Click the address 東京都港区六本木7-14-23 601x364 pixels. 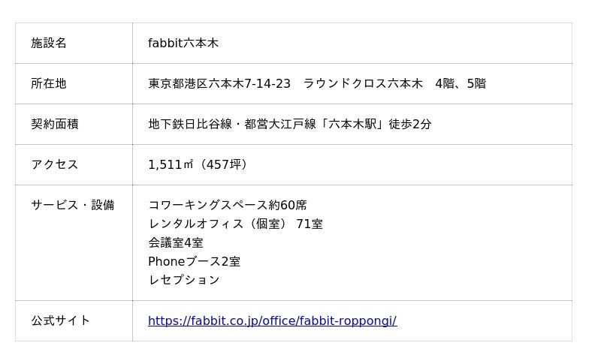219,84
